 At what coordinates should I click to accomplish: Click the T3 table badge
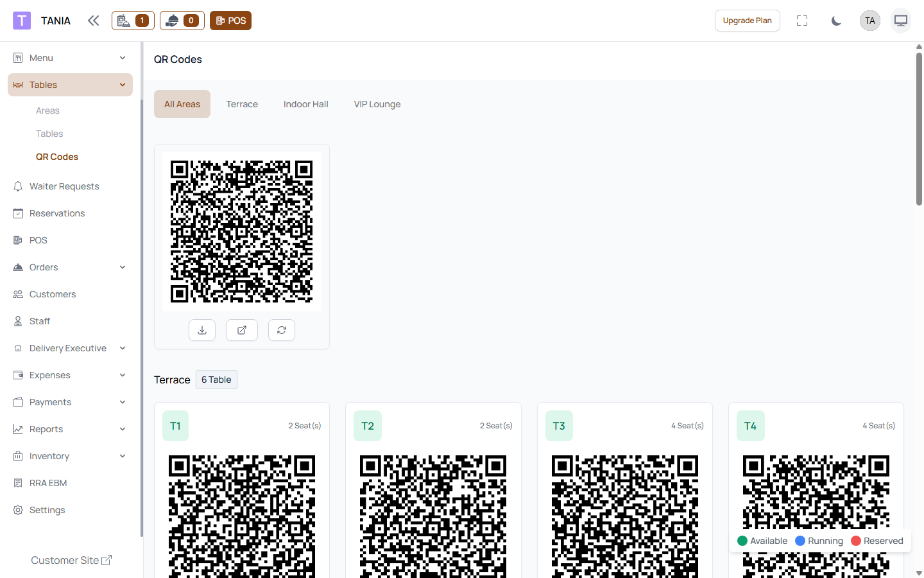pyautogui.click(x=559, y=426)
